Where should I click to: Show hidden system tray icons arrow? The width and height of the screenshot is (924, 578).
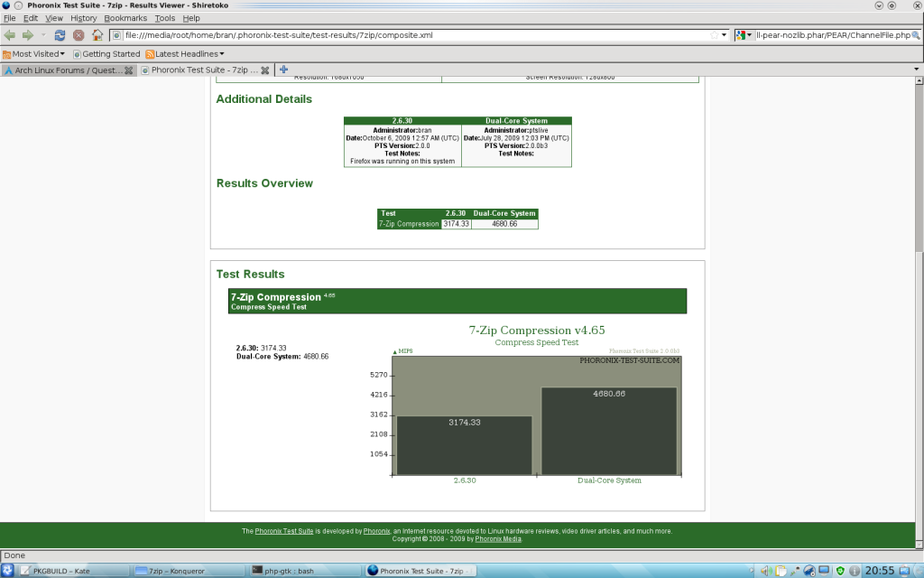(x=752, y=571)
